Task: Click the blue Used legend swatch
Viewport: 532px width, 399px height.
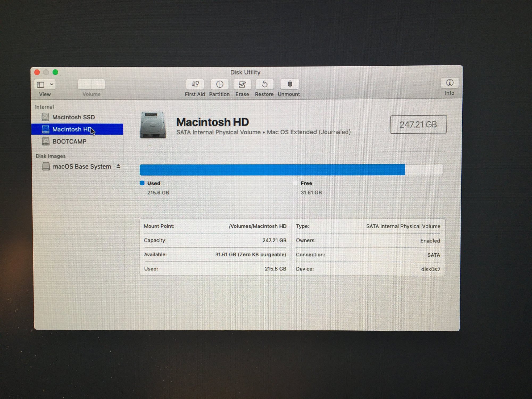Action: tap(142, 183)
